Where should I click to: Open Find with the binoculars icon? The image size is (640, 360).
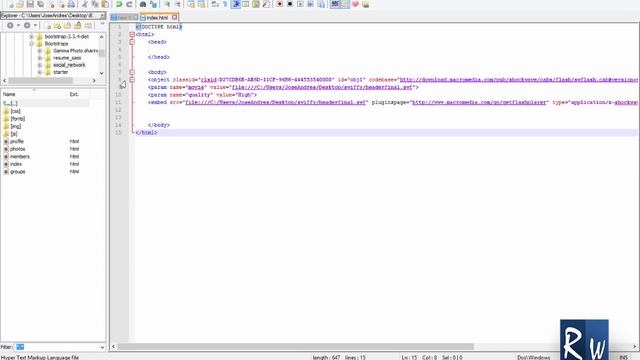(143, 4)
